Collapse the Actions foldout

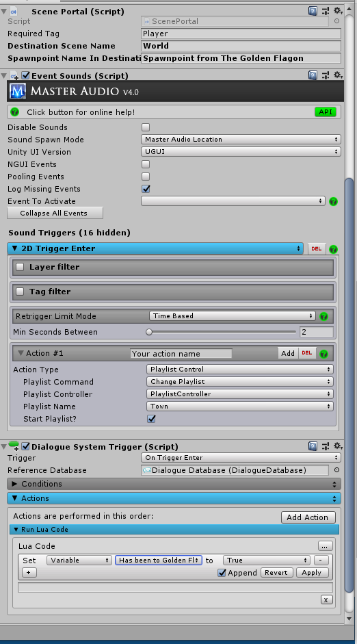pos(174,498)
